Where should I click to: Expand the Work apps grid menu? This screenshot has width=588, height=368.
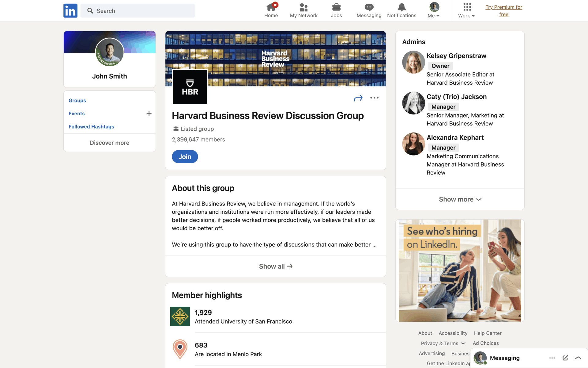coord(467,10)
